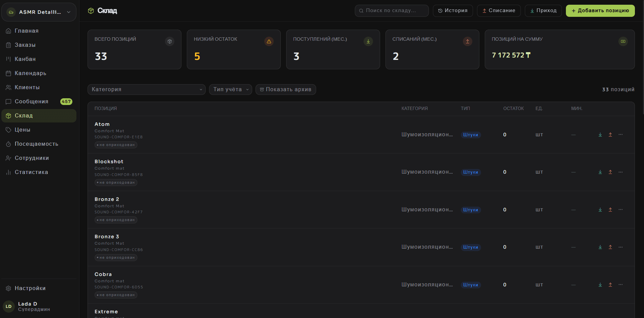The height and width of the screenshot is (318, 644).
Task: Click the write-off icon for Bronze 2 row
Action: pyautogui.click(x=610, y=210)
